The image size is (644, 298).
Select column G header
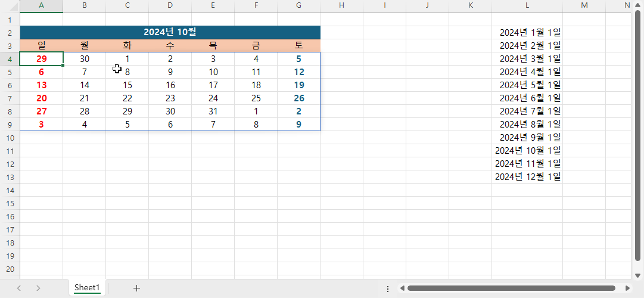pos(298,6)
